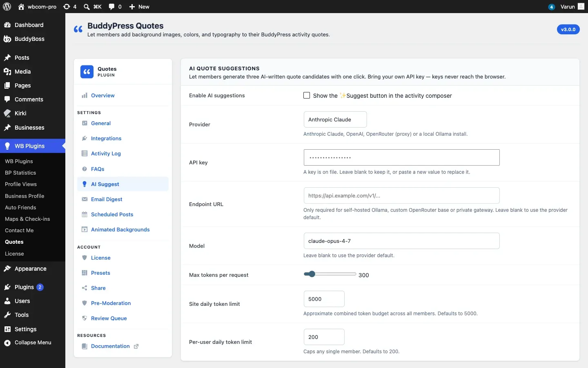Click the external link icon beside Documentation
The height and width of the screenshot is (368, 588).
[x=136, y=346]
